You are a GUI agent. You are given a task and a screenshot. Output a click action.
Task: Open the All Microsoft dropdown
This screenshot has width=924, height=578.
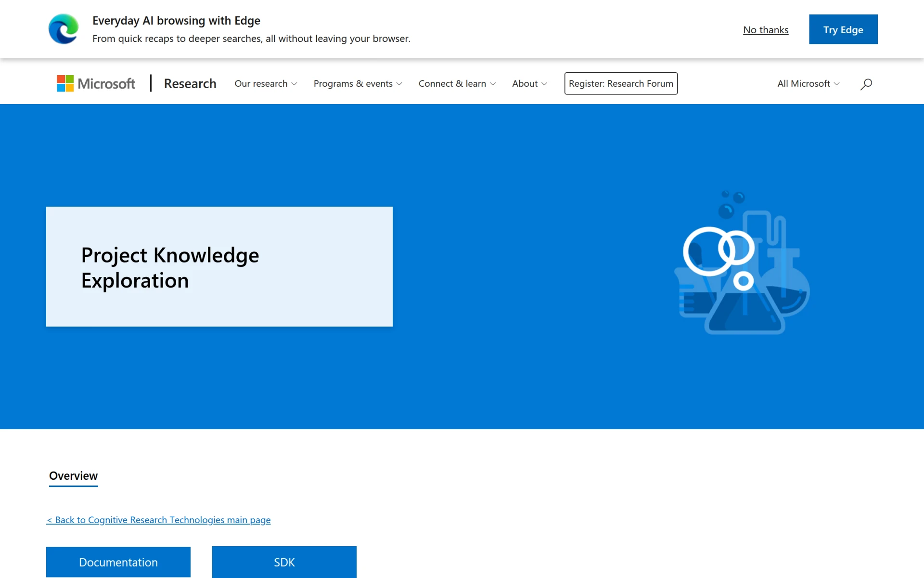click(x=808, y=83)
